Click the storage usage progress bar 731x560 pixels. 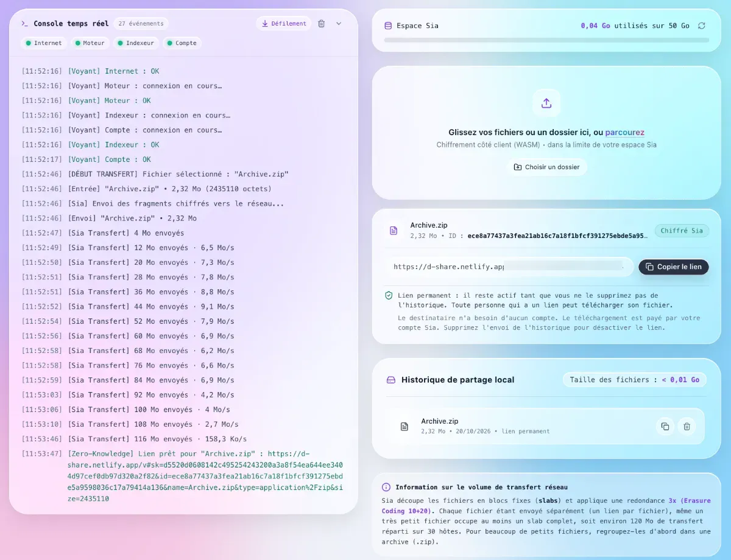click(546, 40)
